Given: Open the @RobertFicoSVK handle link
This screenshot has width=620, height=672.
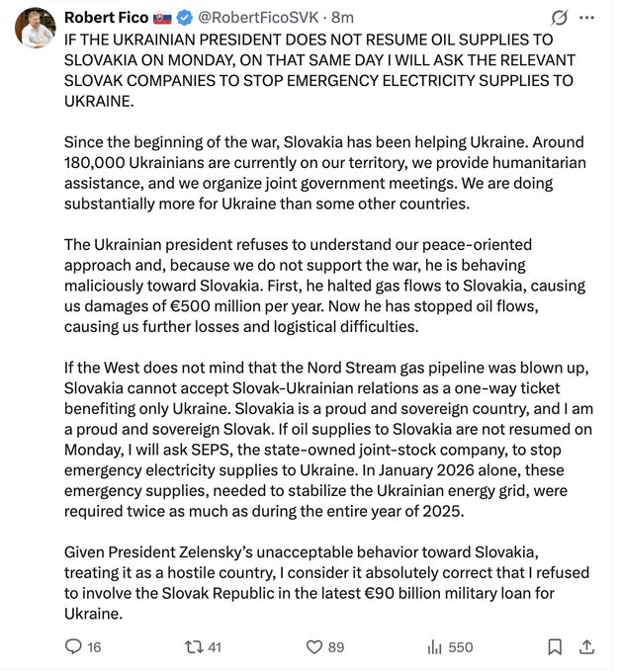Looking at the screenshot, I should point(259,18).
